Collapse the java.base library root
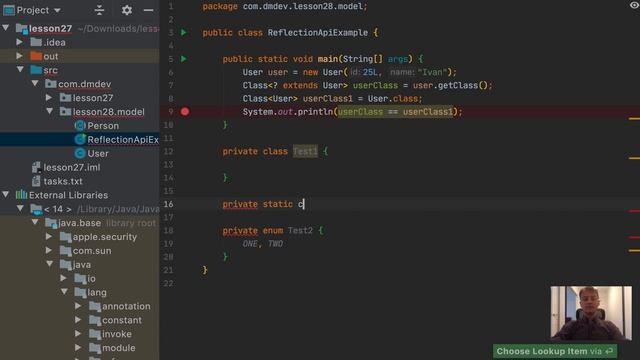Image resolution: width=640 pixels, height=360 pixels. (x=35, y=222)
